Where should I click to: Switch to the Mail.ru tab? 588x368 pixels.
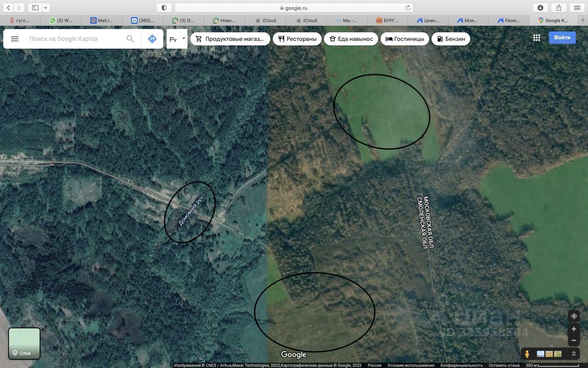(x=102, y=20)
